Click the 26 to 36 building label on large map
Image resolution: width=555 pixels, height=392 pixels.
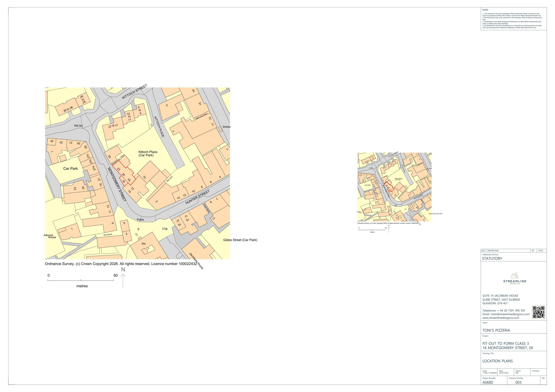coord(68,109)
